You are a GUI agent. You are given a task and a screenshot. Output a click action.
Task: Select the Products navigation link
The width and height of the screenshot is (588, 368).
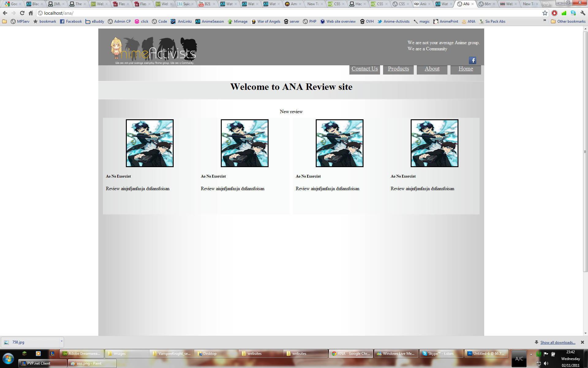(398, 69)
